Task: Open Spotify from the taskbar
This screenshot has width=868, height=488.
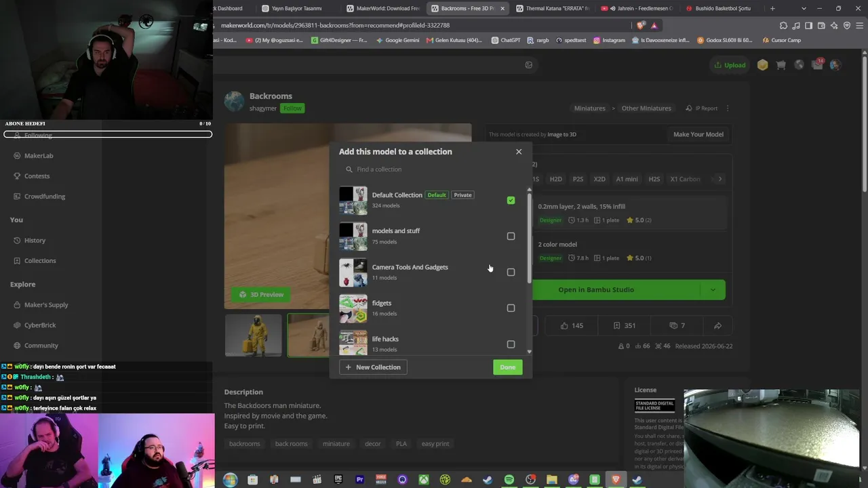Action: [x=509, y=480]
